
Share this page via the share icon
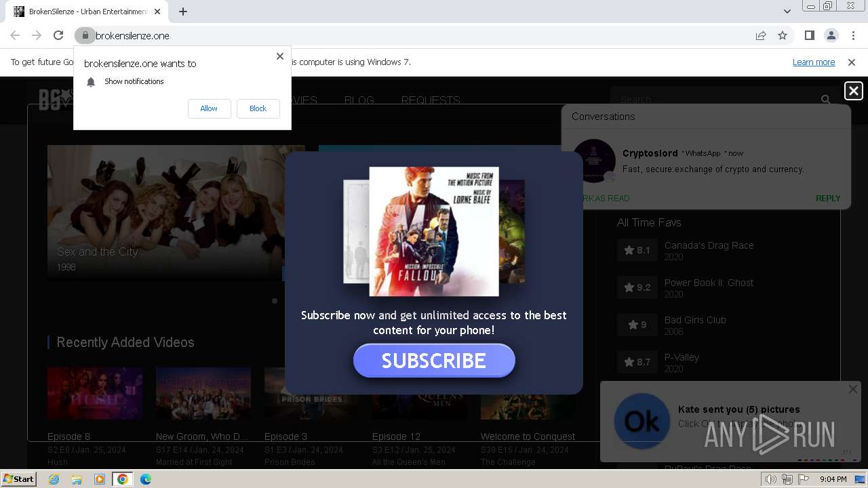(761, 35)
